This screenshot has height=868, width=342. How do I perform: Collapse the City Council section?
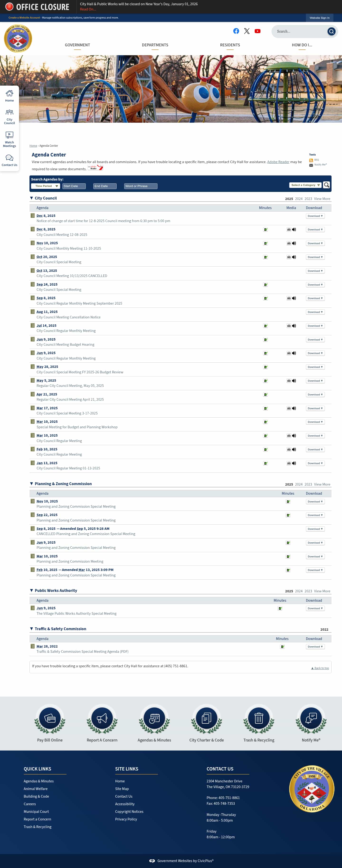[x=31, y=198]
